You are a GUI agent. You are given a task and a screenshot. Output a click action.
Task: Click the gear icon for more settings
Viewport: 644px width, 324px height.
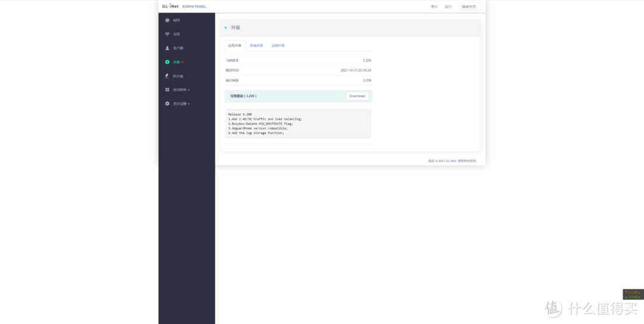(x=168, y=104)
